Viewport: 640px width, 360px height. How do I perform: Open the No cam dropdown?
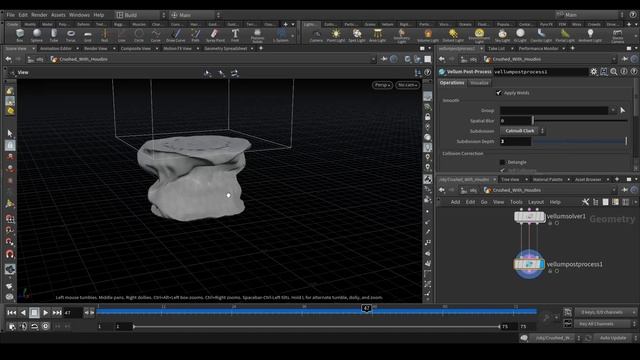pyautogui.click(x=407, y=85)
